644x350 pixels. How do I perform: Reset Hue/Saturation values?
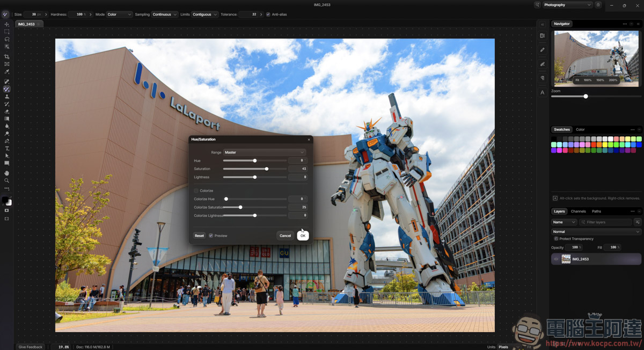(x=199, y=236)
